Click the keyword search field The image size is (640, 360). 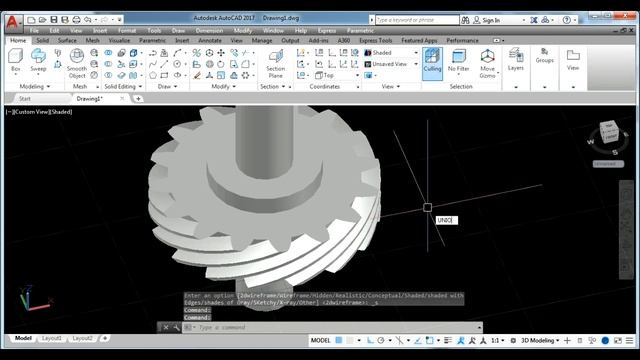point(417,20)
